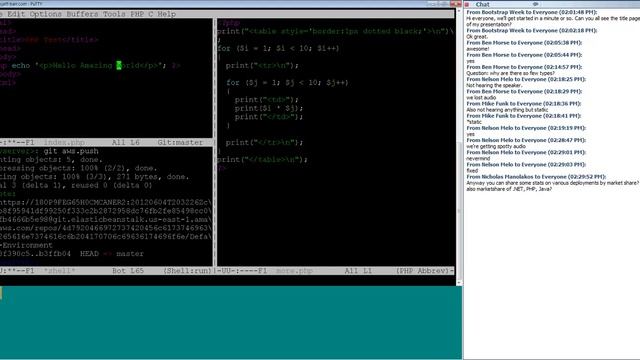The width and height of the screenshot is (640, 360).
Task: Click the chat question 'why are there so few types?'
Action: point(510,73)
